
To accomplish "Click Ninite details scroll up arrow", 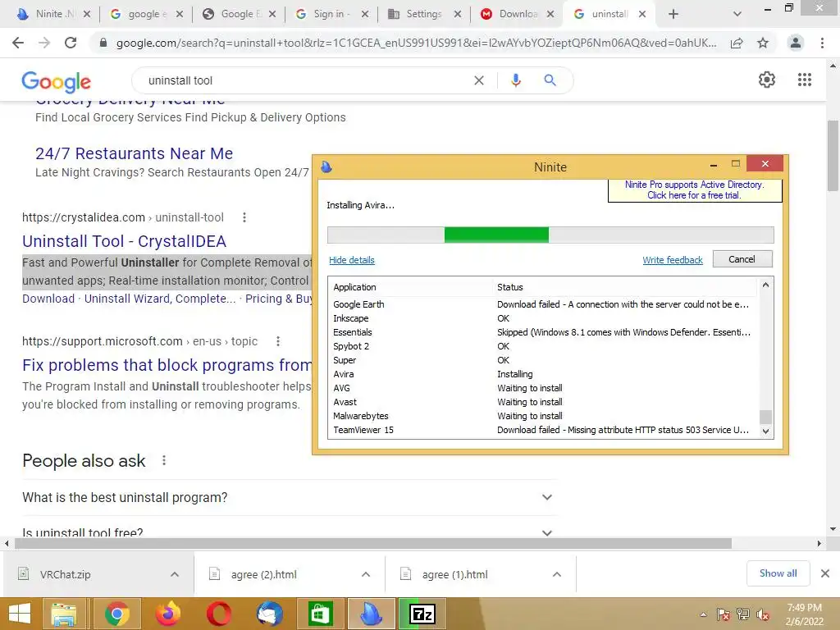I will (x=765, y=285).
